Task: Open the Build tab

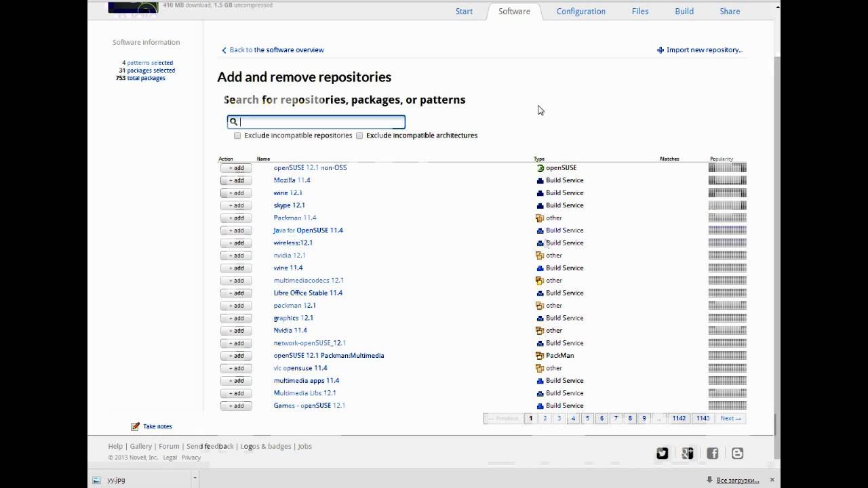Action: pyautogui.click(x=684, y=12)
